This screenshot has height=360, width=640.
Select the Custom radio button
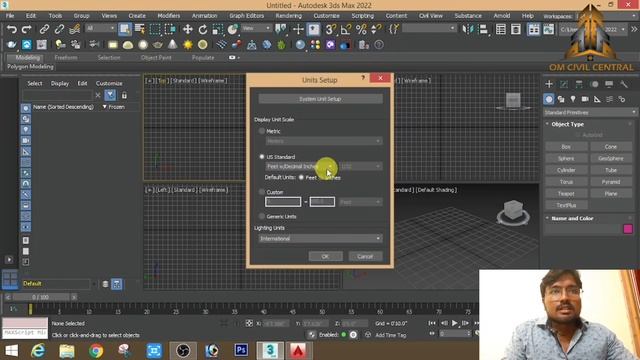(262, 192)
